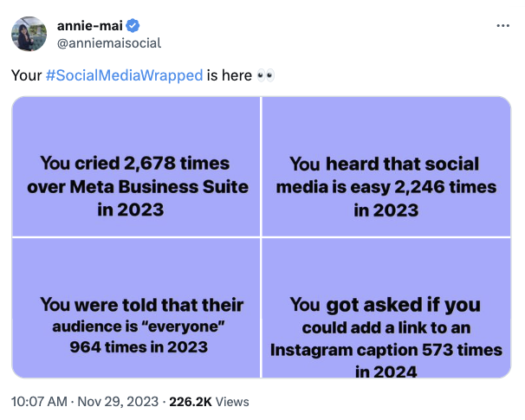The image size is (525, 420).
Task: Open the three-dot more options menu
Action: (502, 25)
